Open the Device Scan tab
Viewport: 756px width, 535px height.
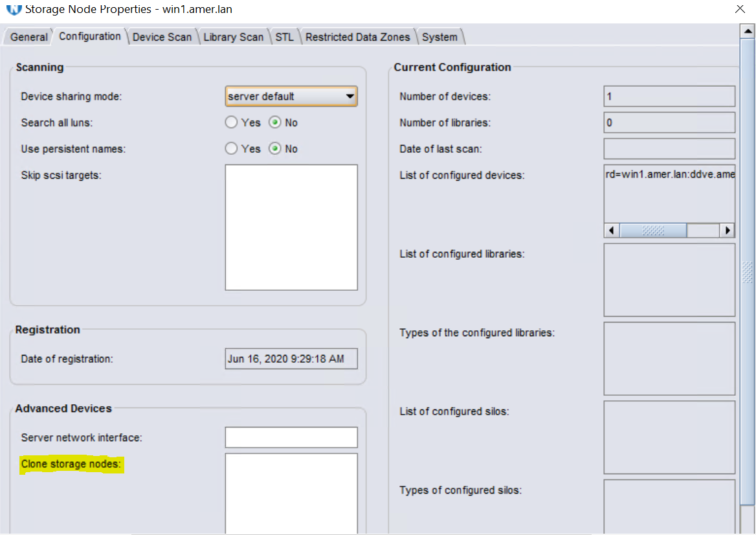click(x=162, y=37)
